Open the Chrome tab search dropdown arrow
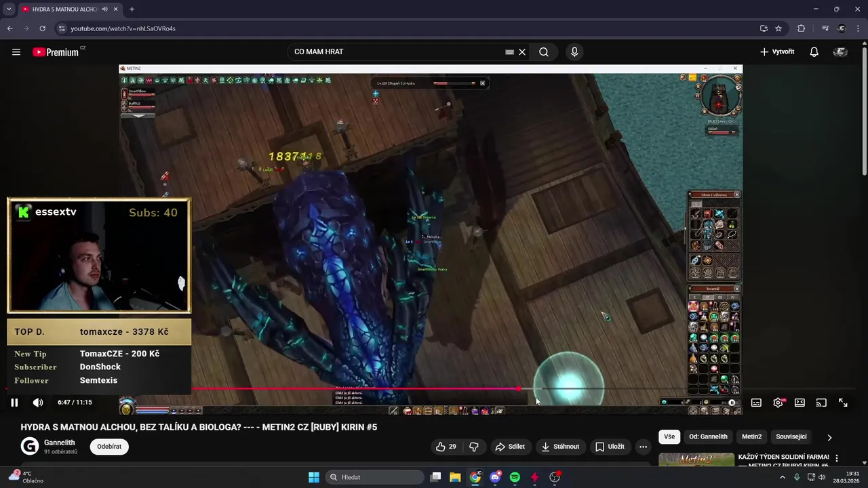 9,9
